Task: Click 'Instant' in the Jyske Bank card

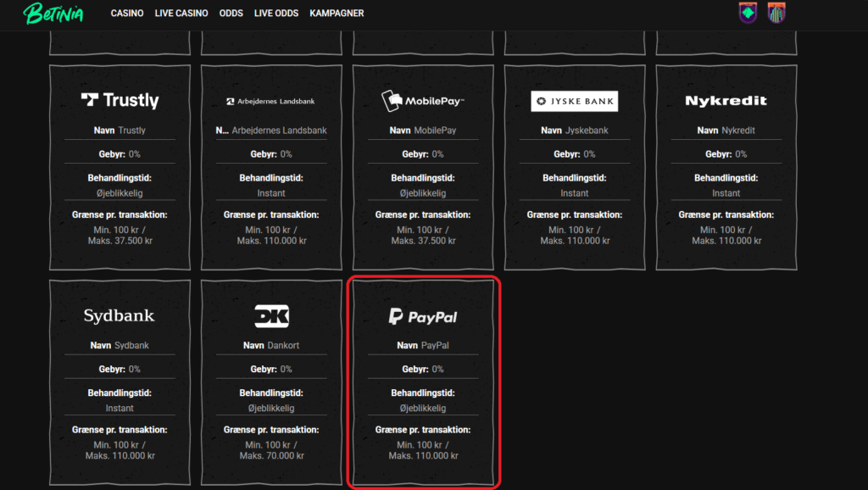Action: tap(575, 193)
